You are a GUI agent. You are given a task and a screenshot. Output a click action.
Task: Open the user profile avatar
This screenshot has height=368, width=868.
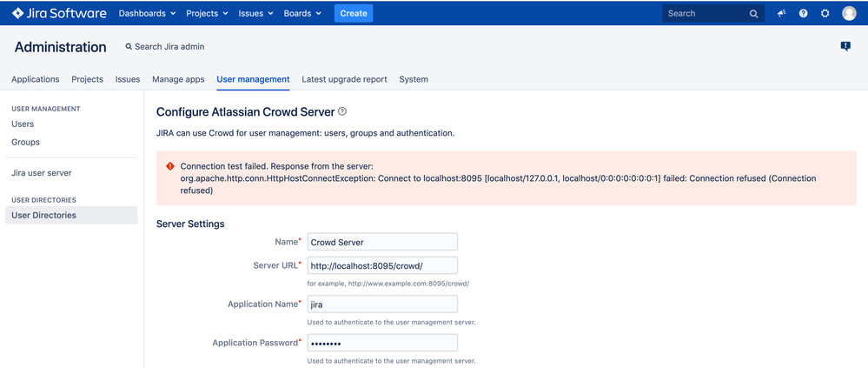[x=849, y=13]
